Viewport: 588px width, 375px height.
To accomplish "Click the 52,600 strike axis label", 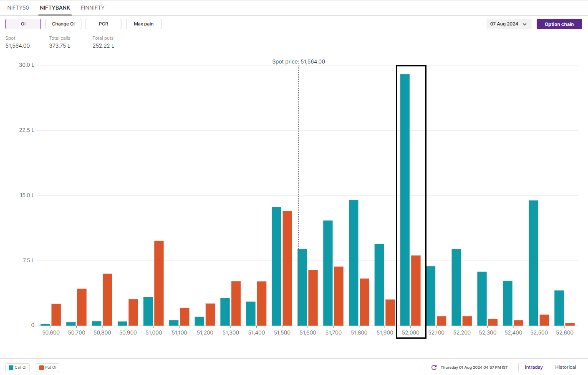I will (565, 333).
